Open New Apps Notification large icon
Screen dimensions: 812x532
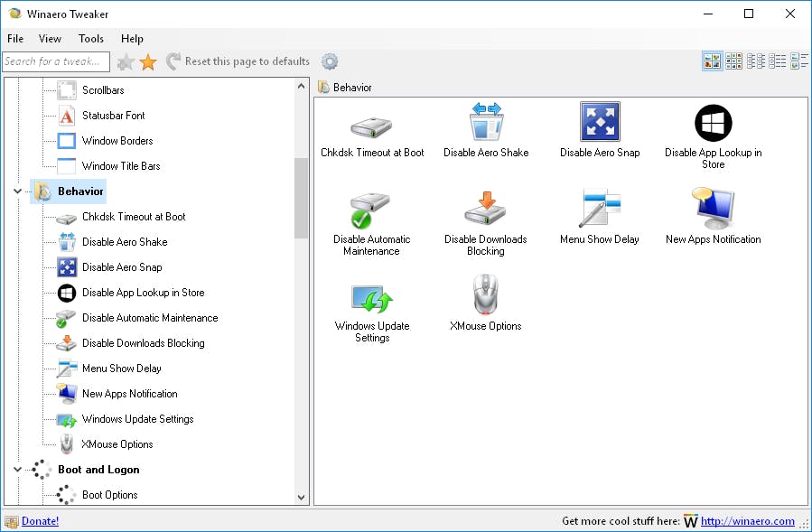tap(713, 209)
